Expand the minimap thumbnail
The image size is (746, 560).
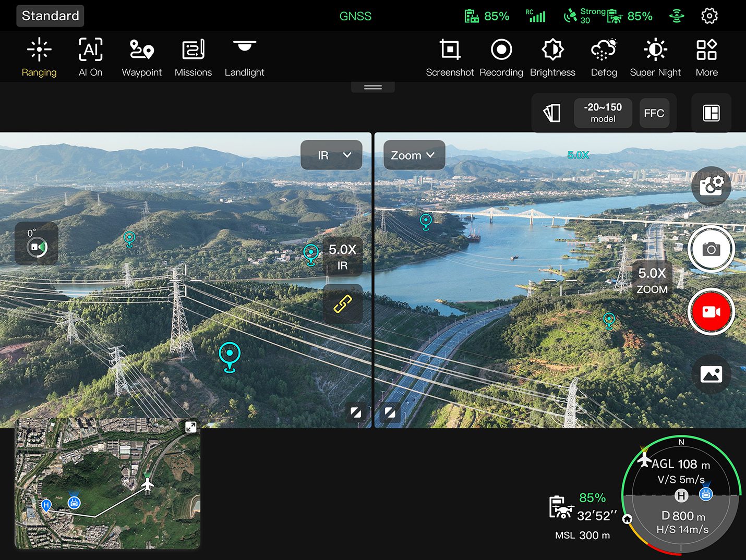pyautogui.click(x=191, y=427)
